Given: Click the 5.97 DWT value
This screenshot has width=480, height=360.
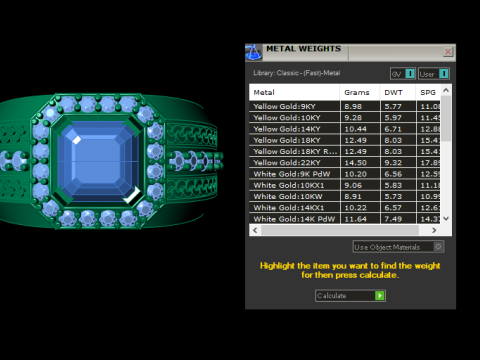Looking at the screenshot, I should point(393,118).
